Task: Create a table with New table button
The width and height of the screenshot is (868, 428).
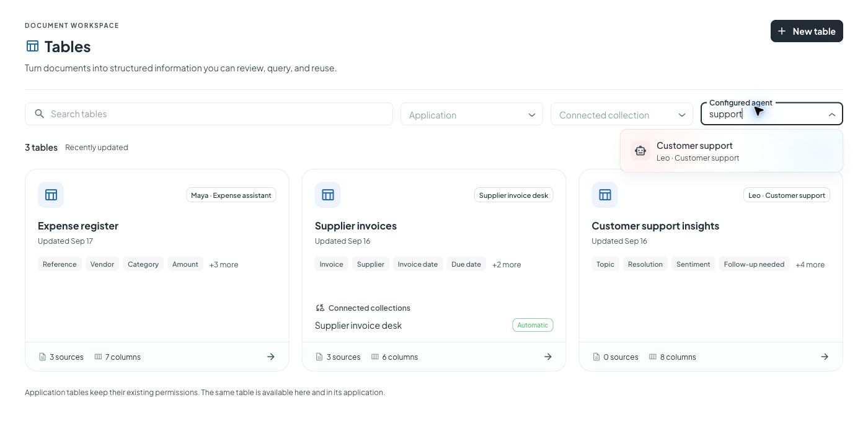Action: [807, 31]
